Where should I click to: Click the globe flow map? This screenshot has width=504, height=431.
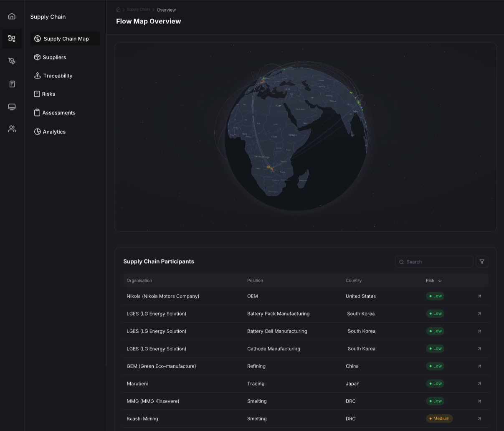(297, 137)
